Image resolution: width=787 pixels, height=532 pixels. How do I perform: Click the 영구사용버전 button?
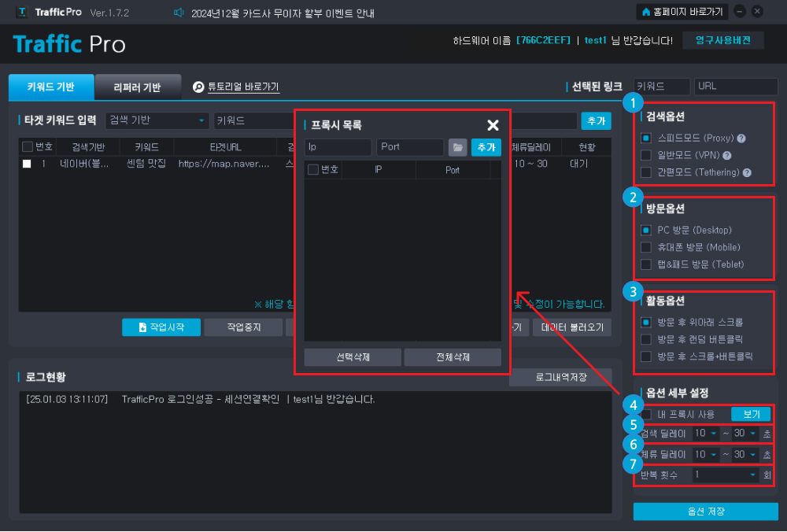(x=723, y=41)
